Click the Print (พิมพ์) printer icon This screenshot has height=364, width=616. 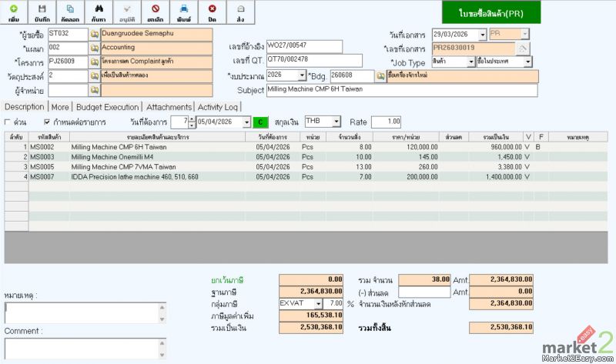(x=184, y=12)
